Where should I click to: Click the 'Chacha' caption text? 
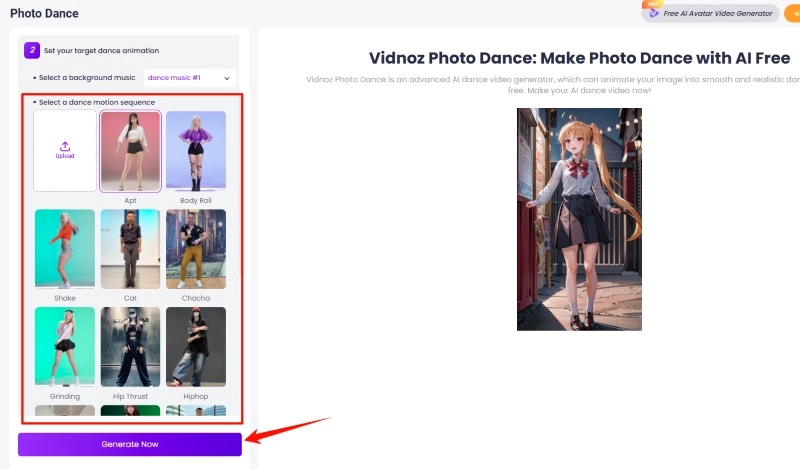196,298
